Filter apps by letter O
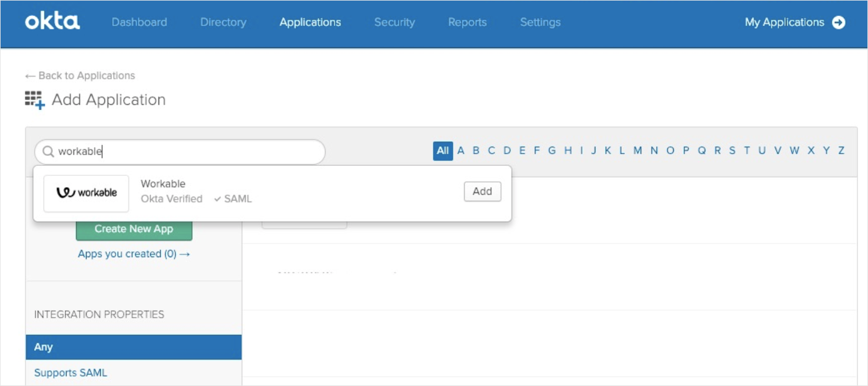The width and height of the screenshot is (868, 386). coord(670,151)
